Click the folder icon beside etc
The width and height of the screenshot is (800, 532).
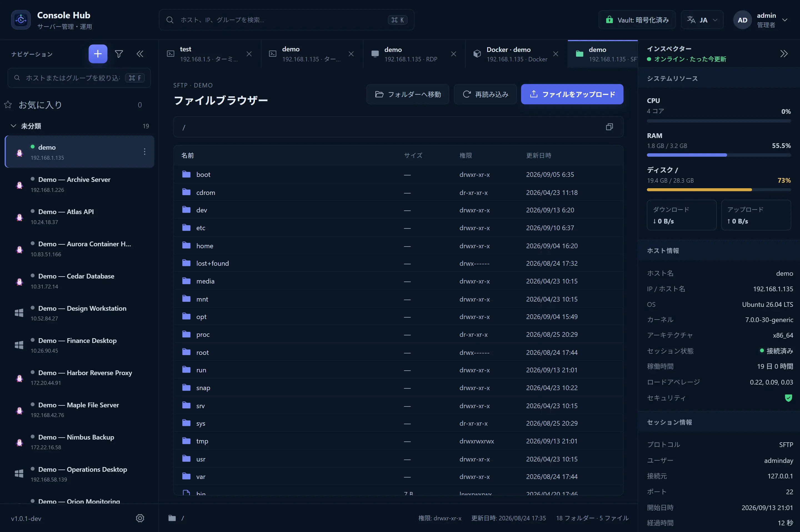(186, 228)
